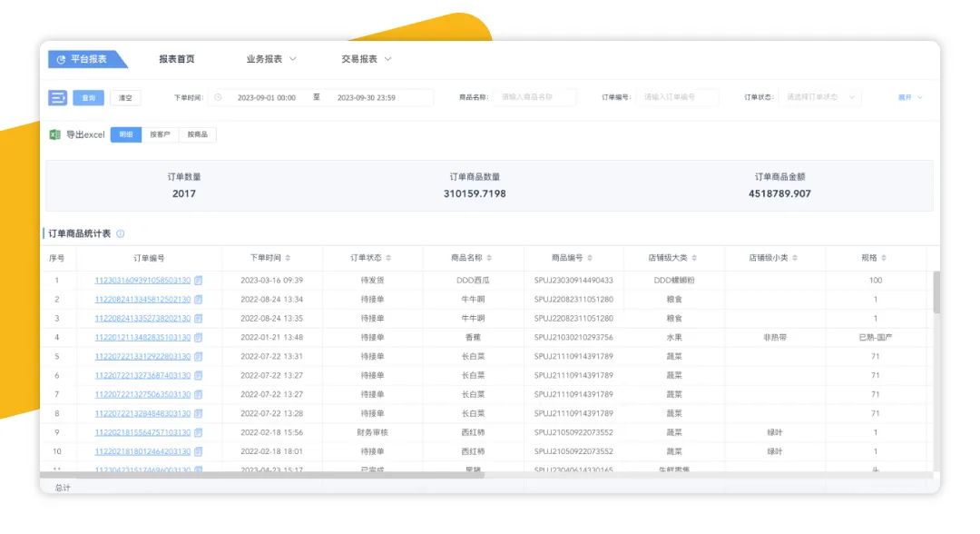Sort the table by 店铺级小类 column
This screenshot has width=980, height=534.
tap(795, 258)
